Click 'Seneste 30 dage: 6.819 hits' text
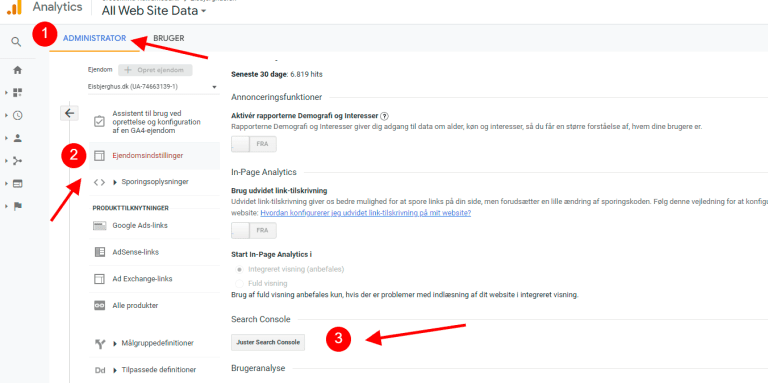The width and height of the screenshot is (768, 383). pos(277,75)
